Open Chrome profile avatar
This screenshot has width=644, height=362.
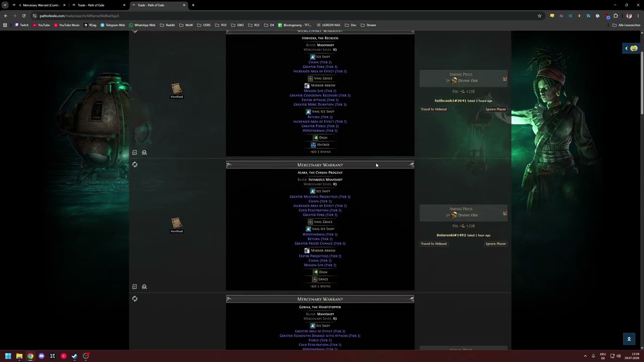(629, 16)
